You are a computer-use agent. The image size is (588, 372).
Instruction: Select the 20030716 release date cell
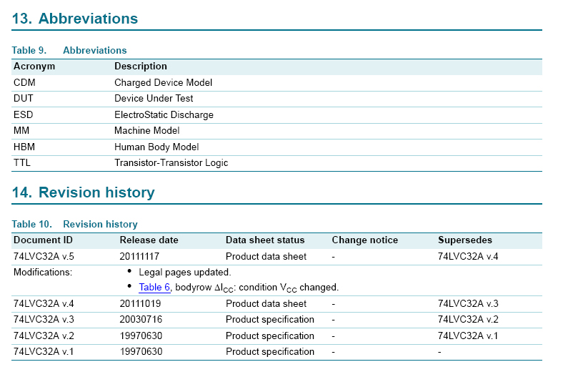pyautogui.click(x=141, y=320)
